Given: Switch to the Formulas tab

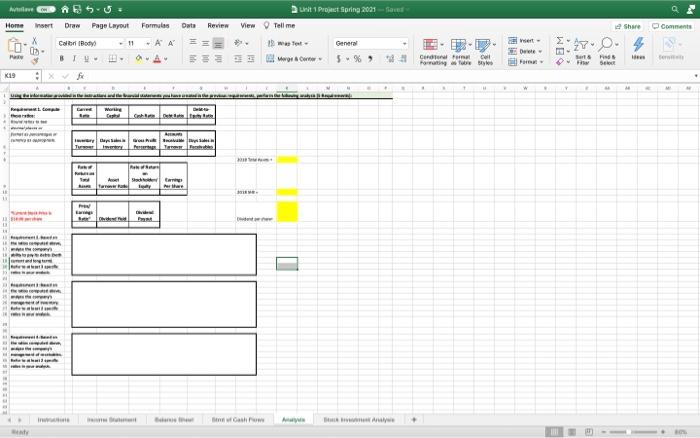Looking at the screenshot, I should 155,26.
